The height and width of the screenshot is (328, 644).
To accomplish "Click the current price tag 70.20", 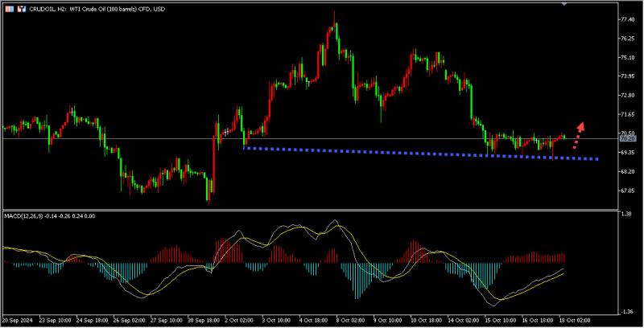I will (628, 139).
